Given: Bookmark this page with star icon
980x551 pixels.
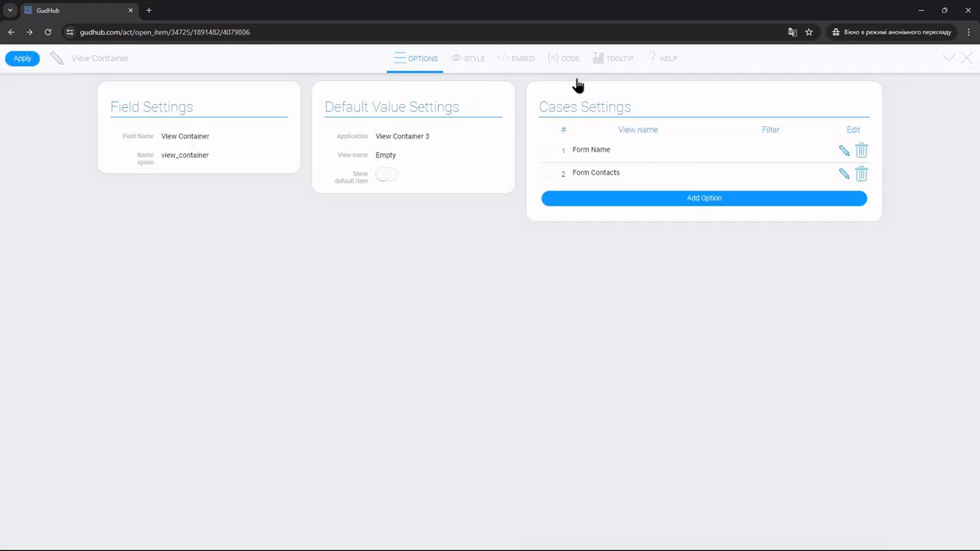Looking at the screenshot, I should point(809,32).
